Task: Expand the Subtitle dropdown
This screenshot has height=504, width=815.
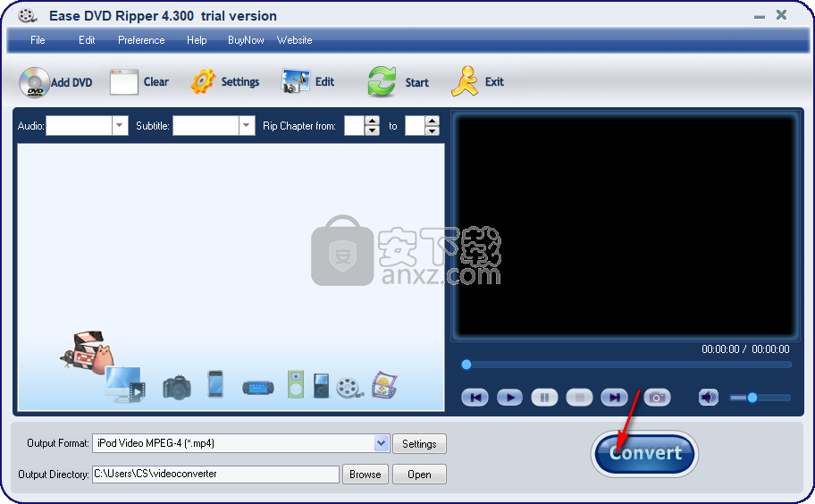Action: 247,125
